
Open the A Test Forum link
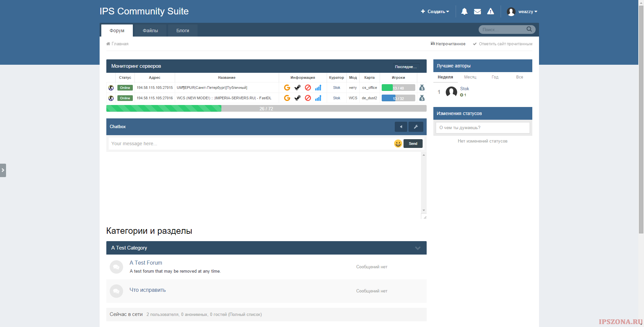point(146,263)
